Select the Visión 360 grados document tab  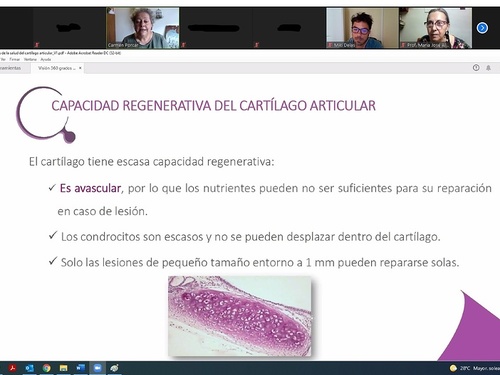click(x=56, y=68)
